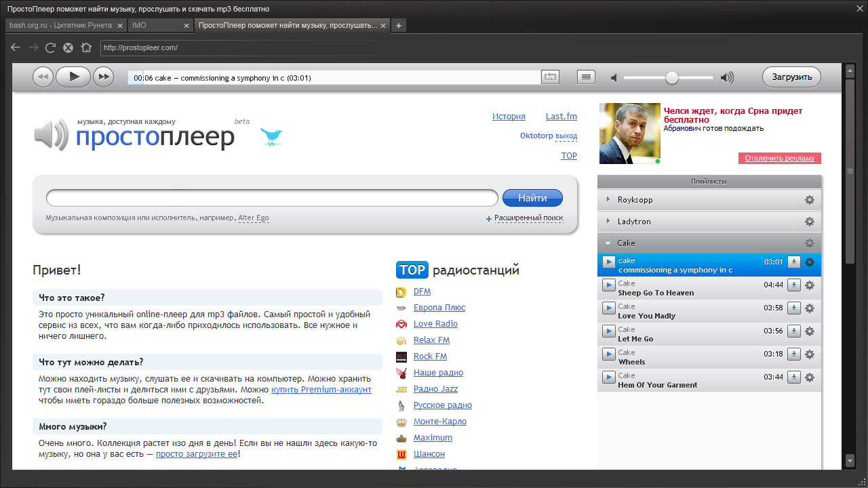Screen dimensions: 868x488
Task: Click the выход logout link
Action: 566,136
